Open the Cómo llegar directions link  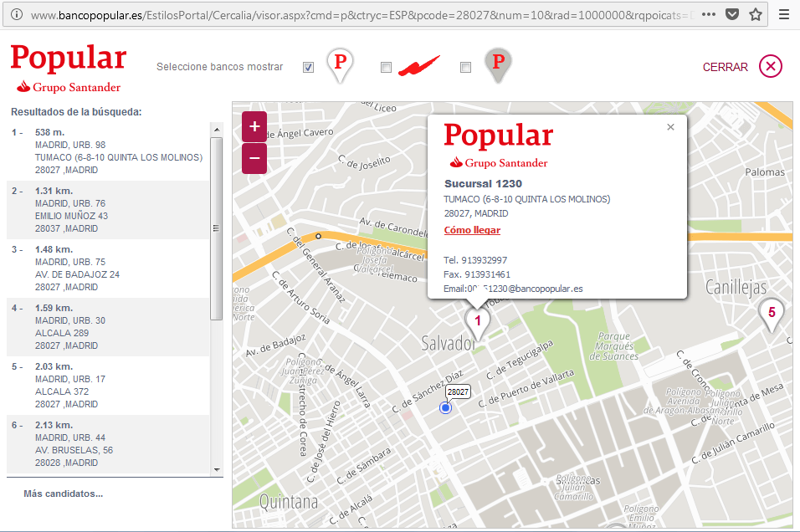point(472,230)
